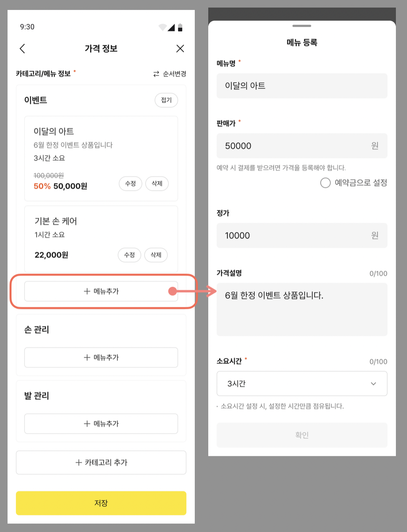Tap the 3시간 소요 duration text
Image resolution: width=407 pixels, height=532 pixels.
[49, 158]
